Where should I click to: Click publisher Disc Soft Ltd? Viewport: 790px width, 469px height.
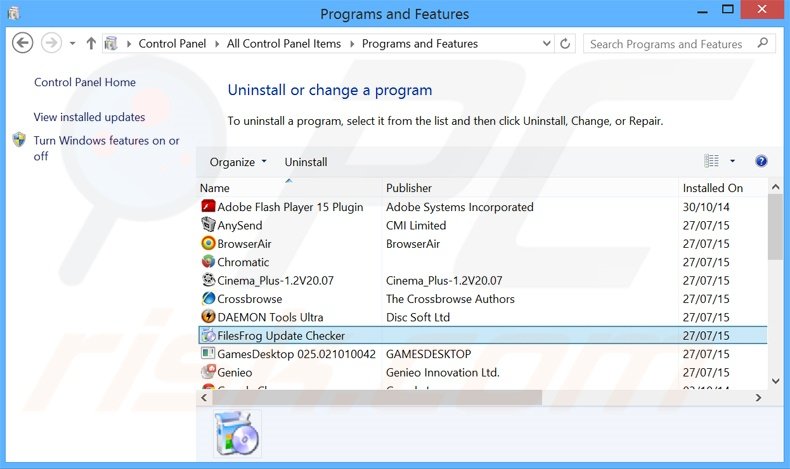pos(418,317)
